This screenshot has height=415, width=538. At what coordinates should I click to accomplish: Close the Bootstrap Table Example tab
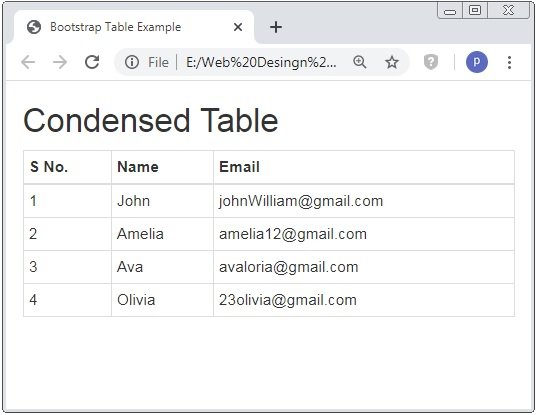point(238,27)
